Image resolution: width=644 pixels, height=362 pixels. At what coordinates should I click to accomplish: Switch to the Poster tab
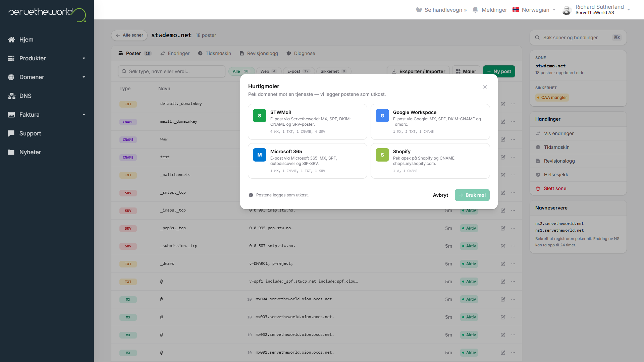coord(135,53)
